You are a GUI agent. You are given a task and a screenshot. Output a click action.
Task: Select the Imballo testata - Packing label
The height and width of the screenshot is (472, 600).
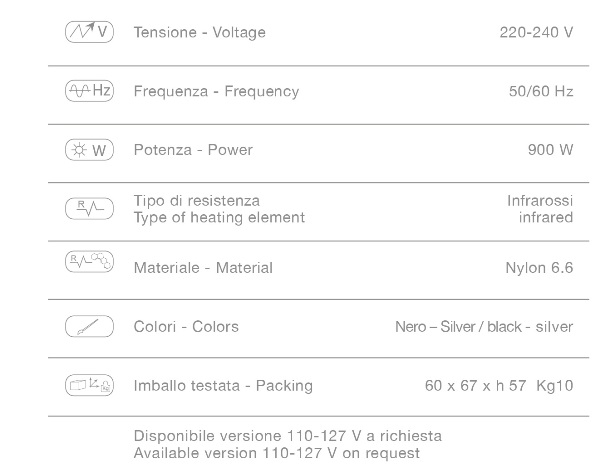(x=223, y=385)
